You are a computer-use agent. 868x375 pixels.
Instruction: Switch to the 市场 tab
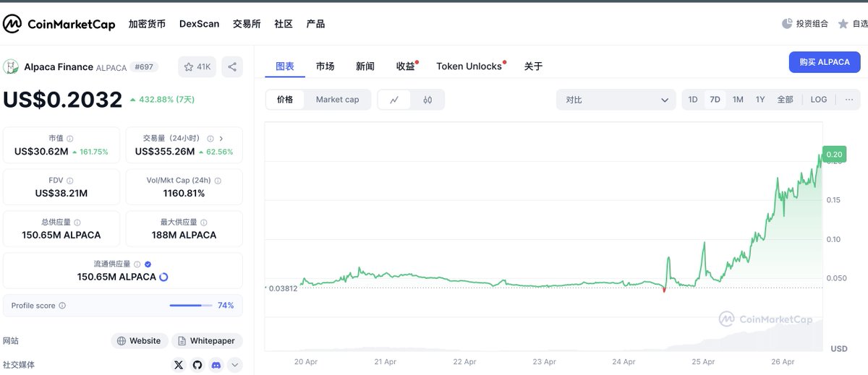pos(325,66)
